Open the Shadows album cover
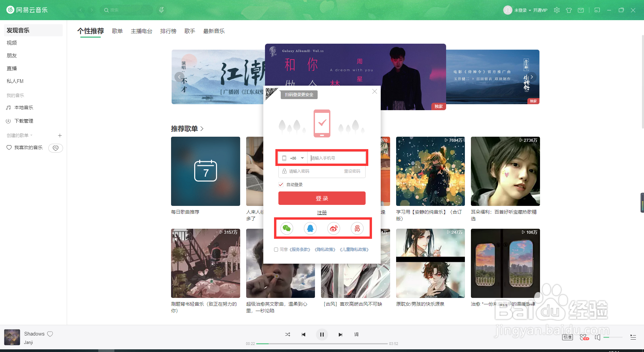 [12, 337]
